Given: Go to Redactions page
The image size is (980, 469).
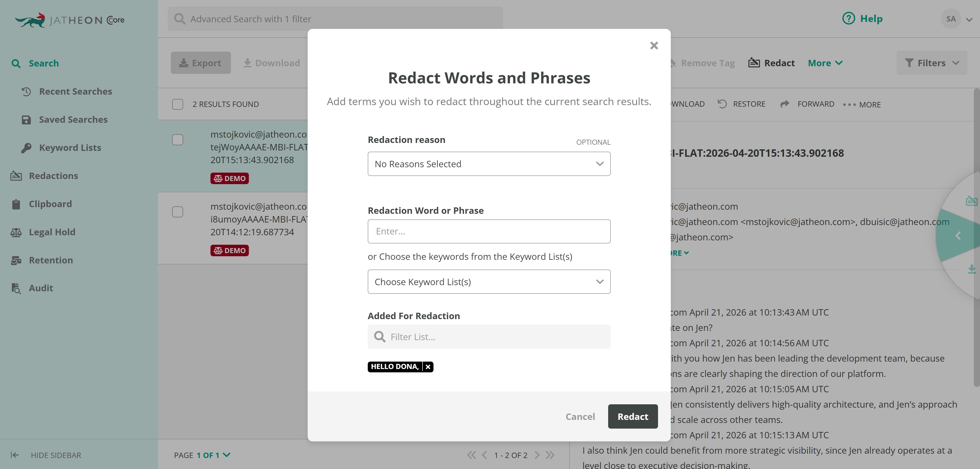Looking at the screenshot, I should coord(53,176).
